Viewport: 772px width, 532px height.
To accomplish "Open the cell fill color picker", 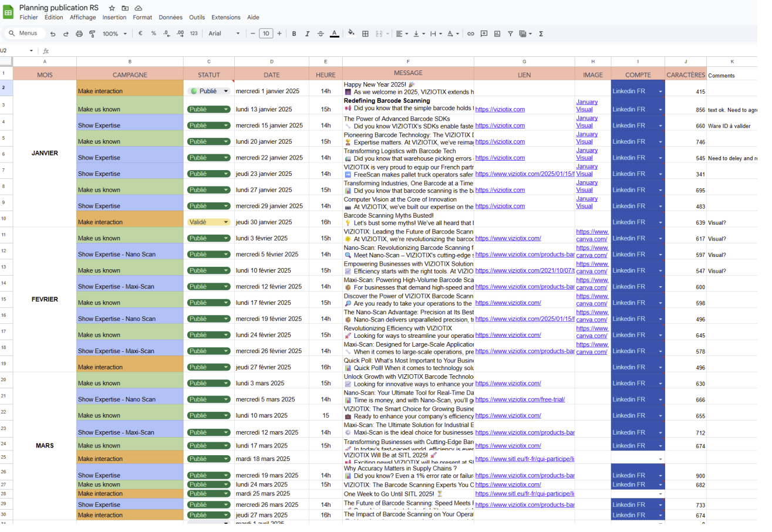I will [x=351, y=33].
